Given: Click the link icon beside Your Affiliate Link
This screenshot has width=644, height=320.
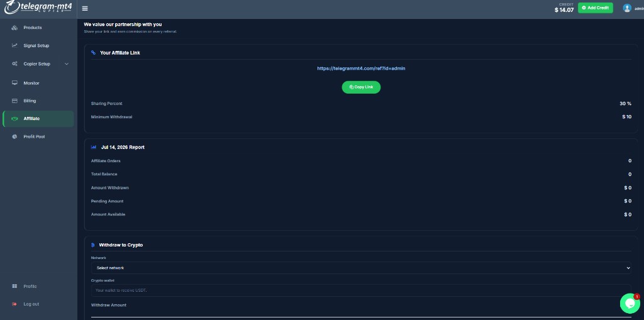Looking at the screenshot, I should tap(93, 53).
